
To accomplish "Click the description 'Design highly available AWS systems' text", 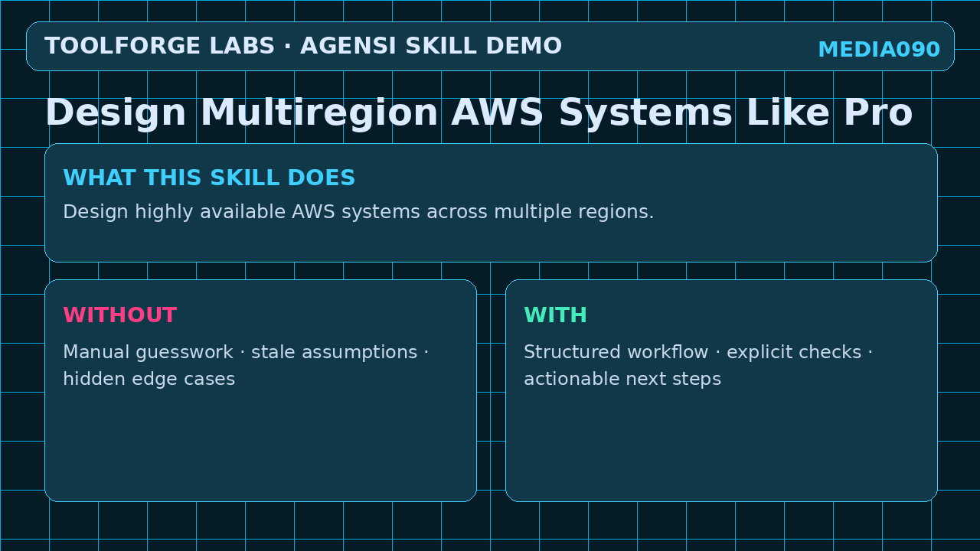I will click(x=358, y=212).
